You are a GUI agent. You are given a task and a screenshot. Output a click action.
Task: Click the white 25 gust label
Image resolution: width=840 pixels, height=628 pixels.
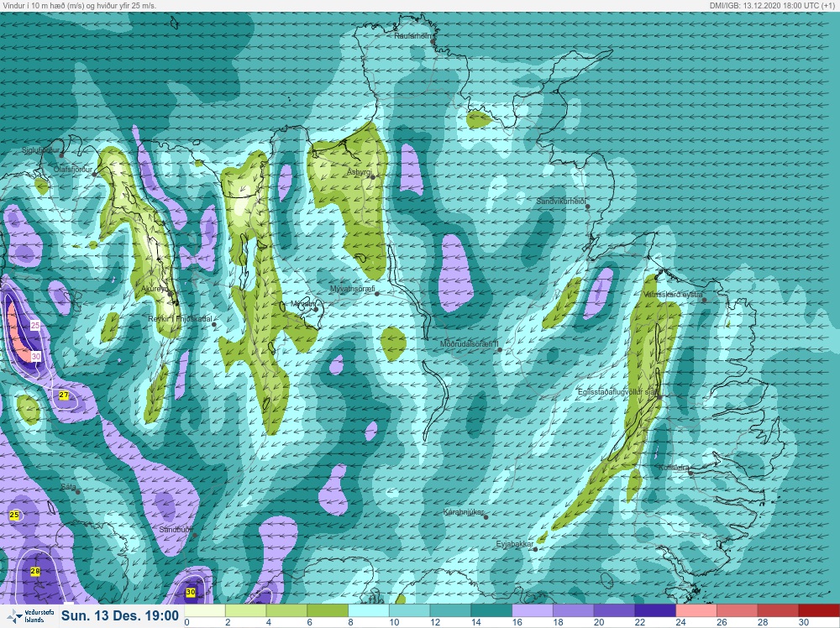pos(35,326)
